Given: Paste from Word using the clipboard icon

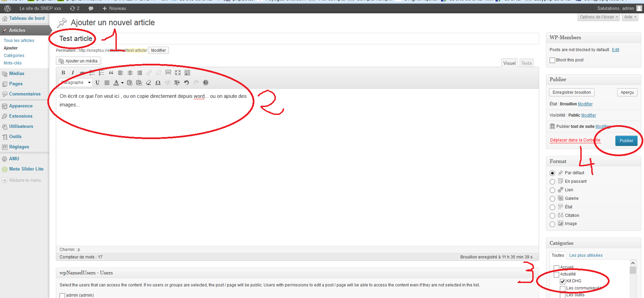Looking at the screenshot, I should click(x=139, y=83).
